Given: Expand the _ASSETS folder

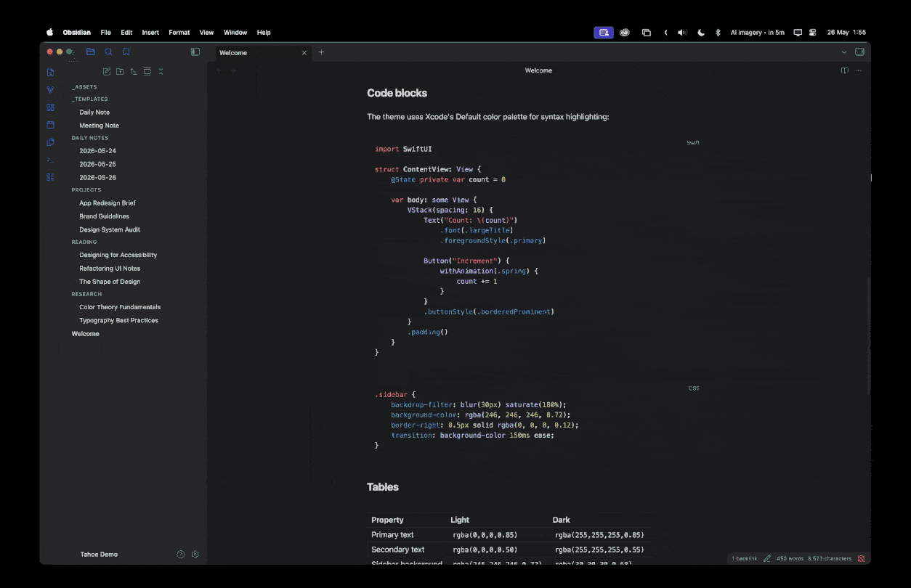Looking at the screenshot, I should [x=84, y=87].
